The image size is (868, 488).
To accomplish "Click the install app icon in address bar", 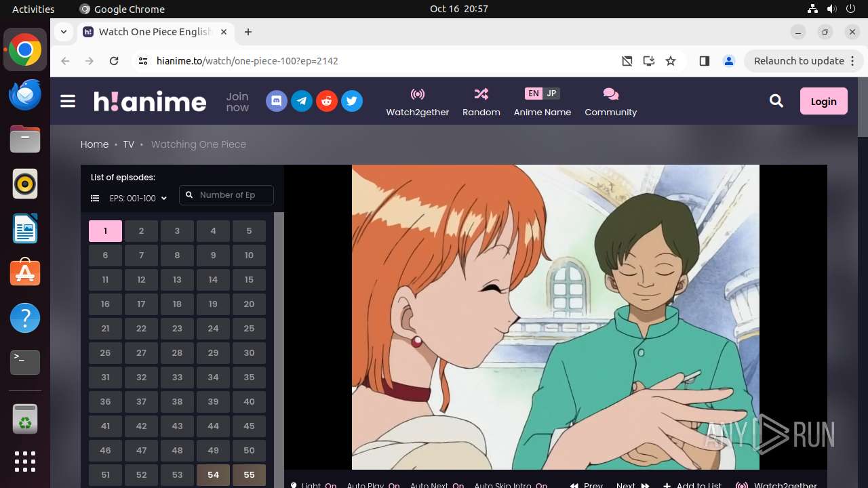I will tap(649, 61).
